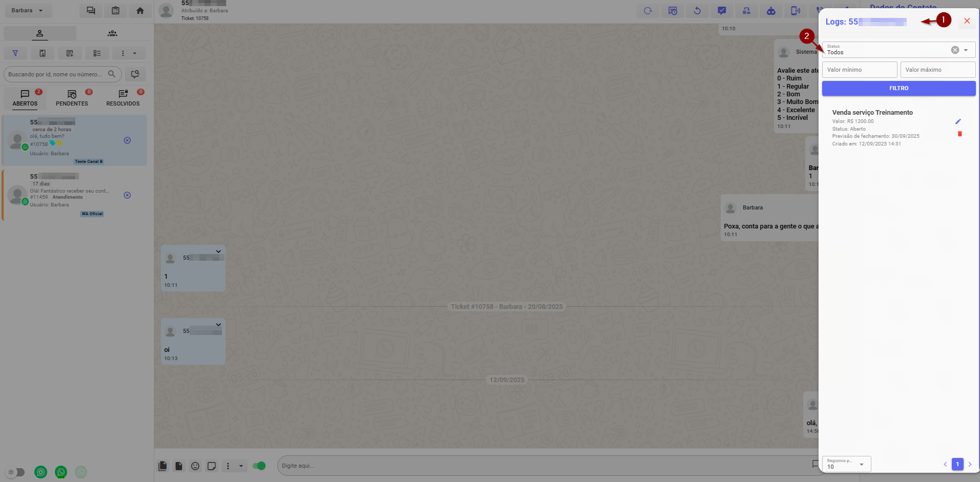Open the ticket filter funnel
Image resolution: width=980 pixels, height=482 pixels.
click(15, 53)
